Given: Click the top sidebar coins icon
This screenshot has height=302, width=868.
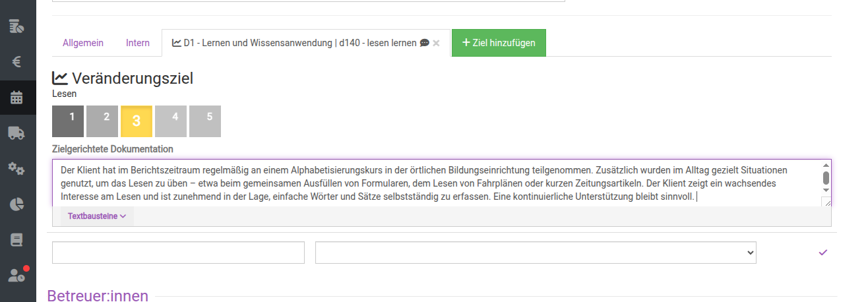Looking at the screenshot, I should (18, 27).
